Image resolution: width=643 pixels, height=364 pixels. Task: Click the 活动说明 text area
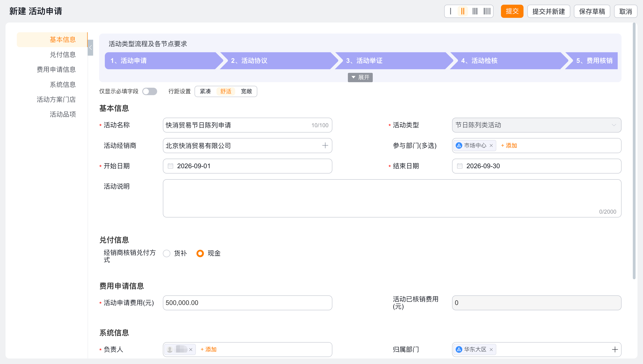point(392,198)
